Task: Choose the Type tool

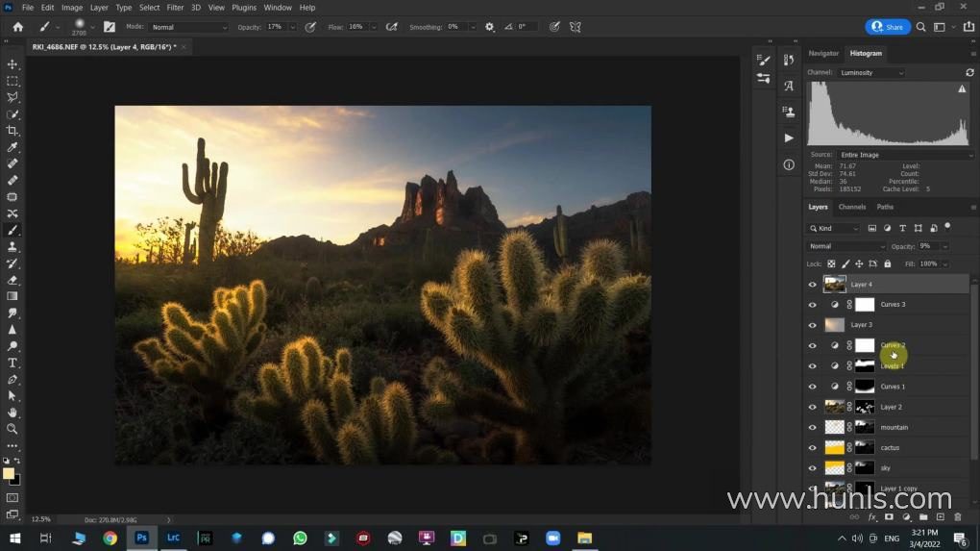Action: coord(12,363)
